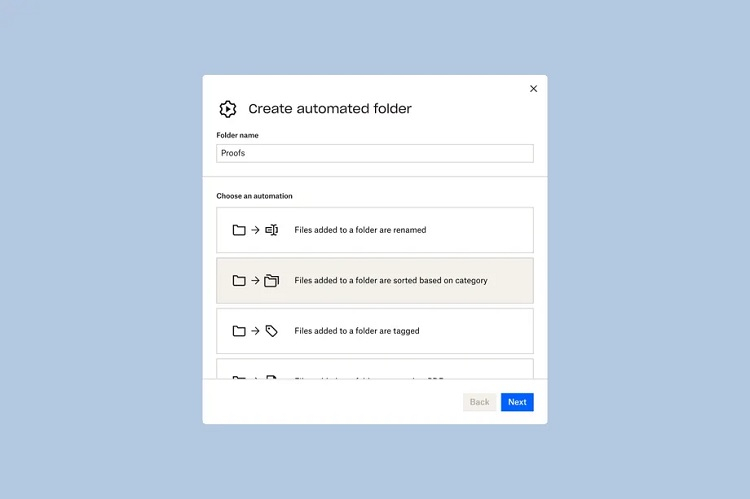Click the automated folder gear icon
The width and height of the screenshot is (750, 499).
[227, 109]
